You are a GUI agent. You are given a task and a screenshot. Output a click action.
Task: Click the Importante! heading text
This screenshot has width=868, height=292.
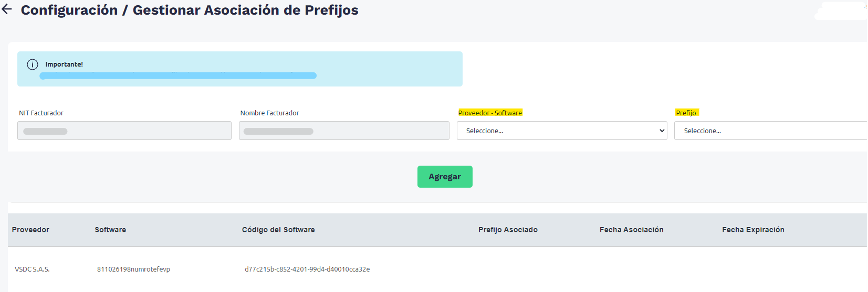pyautogui.click(x=64, y=64)
